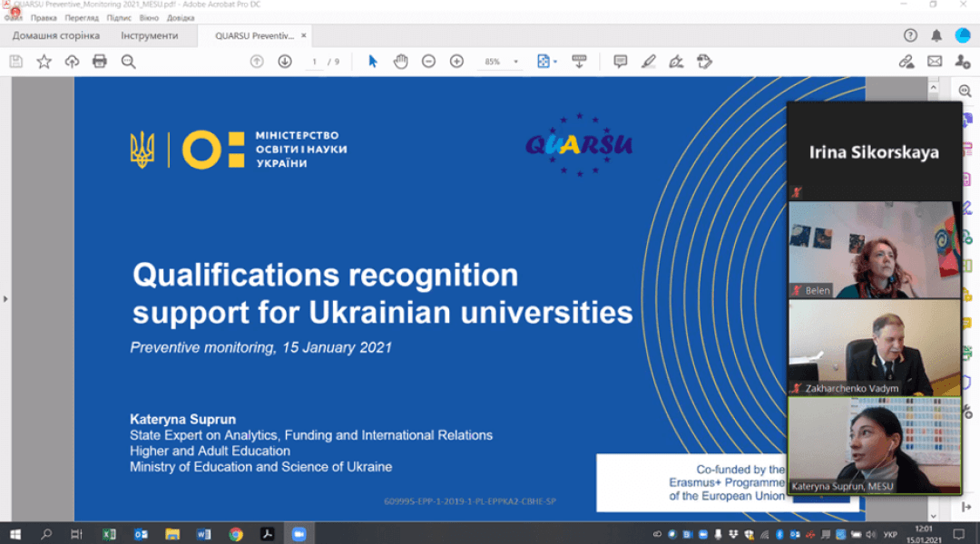Select the hand pan tool
The width and height of the screenshot is (980, 544).
tap(400, 62)
